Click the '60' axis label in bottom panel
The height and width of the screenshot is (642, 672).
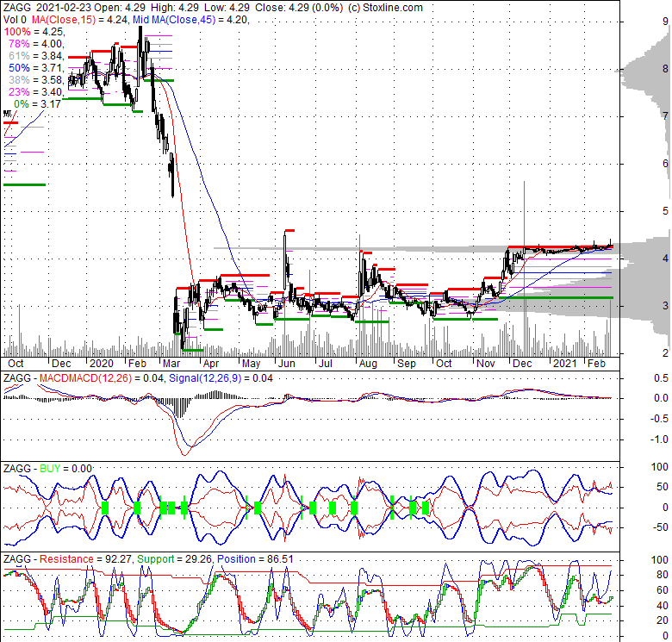tap(663, 590)
